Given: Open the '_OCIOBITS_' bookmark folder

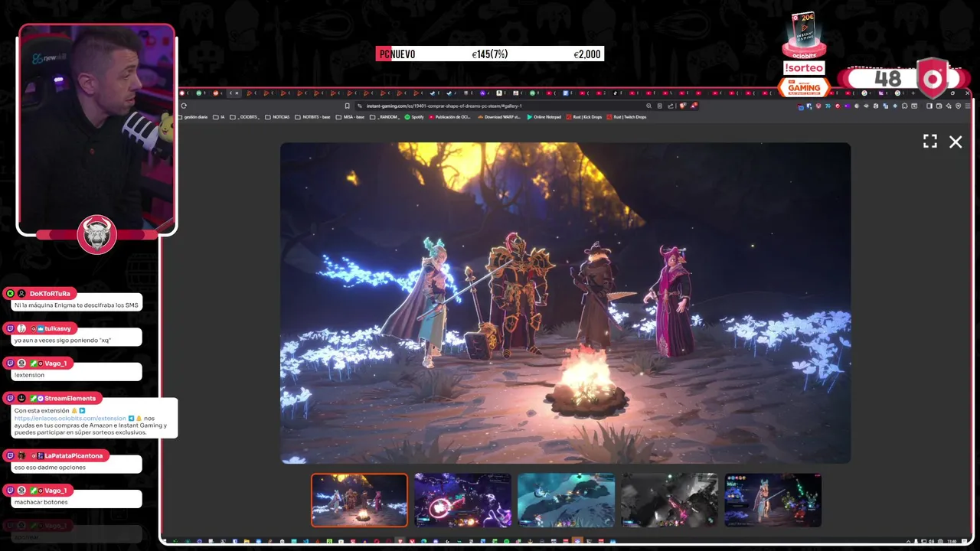Looking at the screenshot, I should (x=246, y=117).
